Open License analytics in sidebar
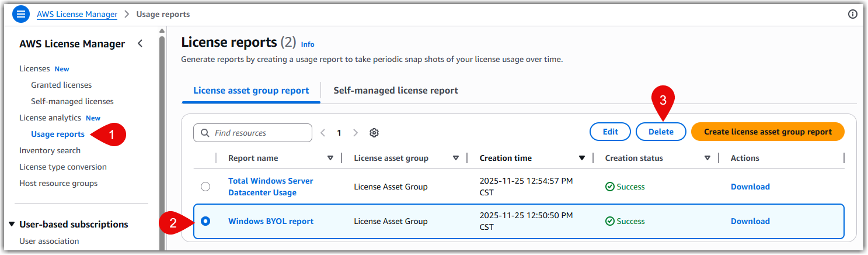 pyautogui.click(x=50, y=118)
